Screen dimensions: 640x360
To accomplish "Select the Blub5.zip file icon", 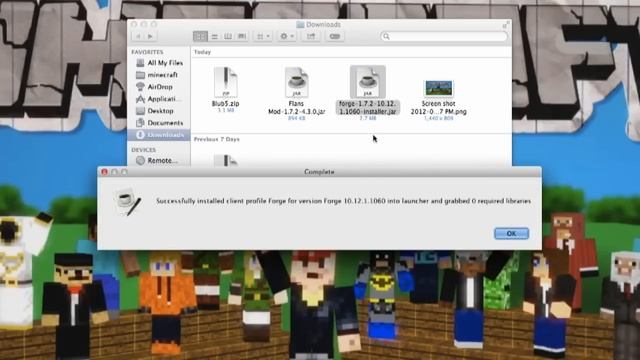I will click(225, 82).
